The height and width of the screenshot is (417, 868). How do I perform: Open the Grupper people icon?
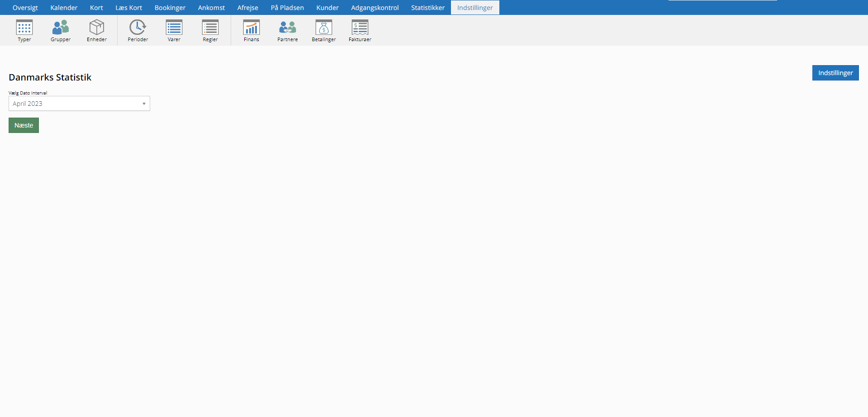coord(61,28)
